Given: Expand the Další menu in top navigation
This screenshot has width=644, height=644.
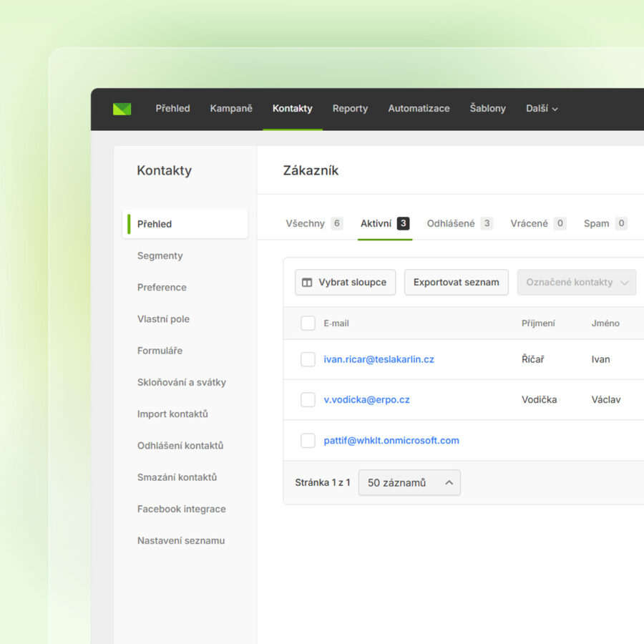Looking at the screenshot, I should 542,109.
